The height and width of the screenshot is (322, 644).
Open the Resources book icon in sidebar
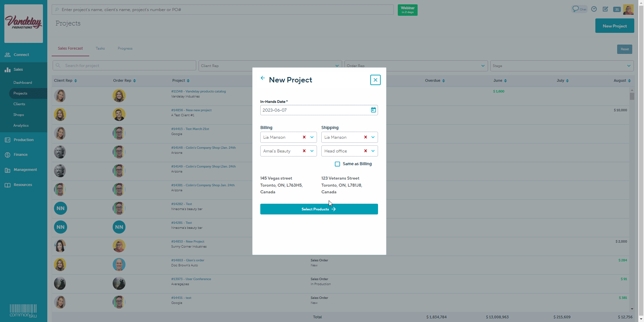[x=7, y=185]
